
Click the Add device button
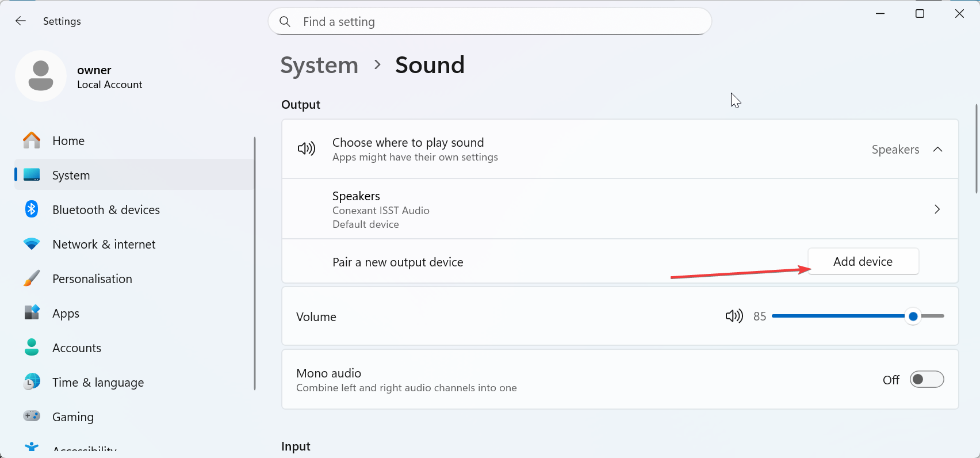point(863,262)
